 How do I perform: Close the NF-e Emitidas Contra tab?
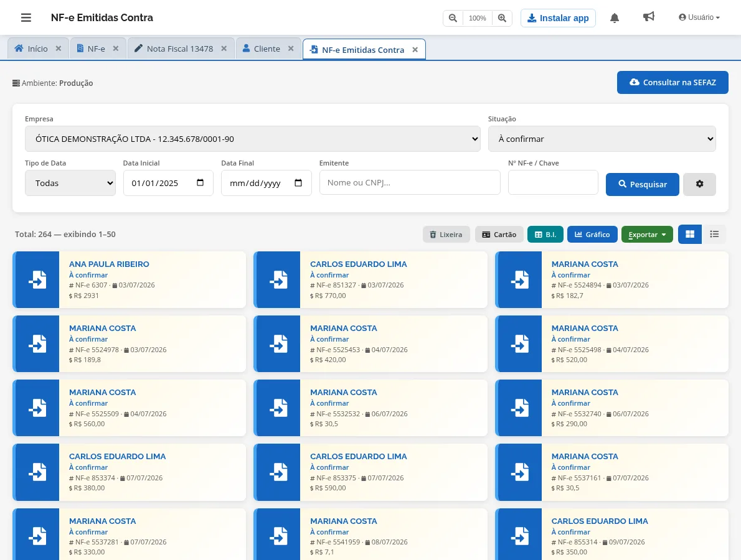tap(415, 50)
